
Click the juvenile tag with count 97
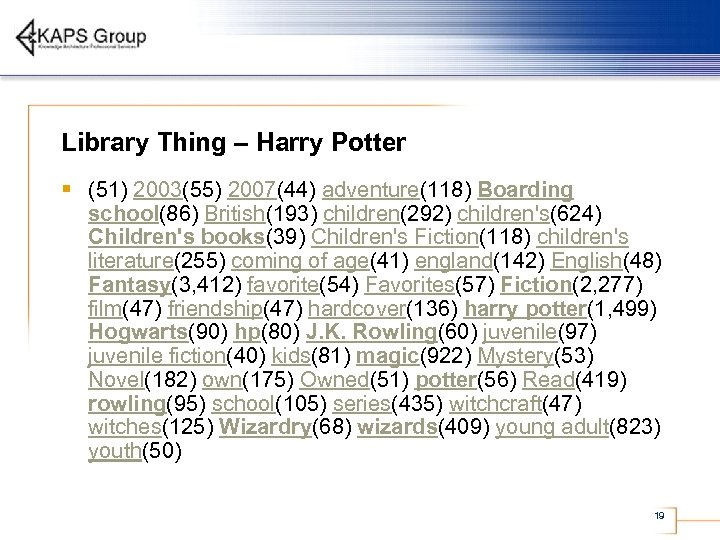click(520, 332)
